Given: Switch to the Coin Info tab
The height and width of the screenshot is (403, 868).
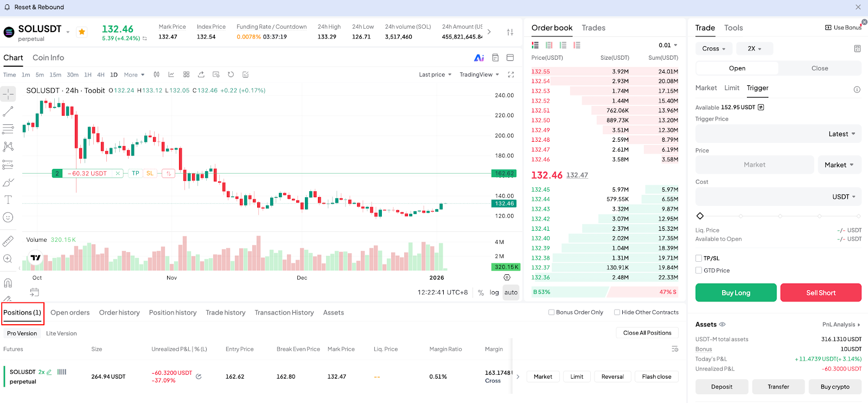Looking at the screenshot, I should [x=48, y=58].
